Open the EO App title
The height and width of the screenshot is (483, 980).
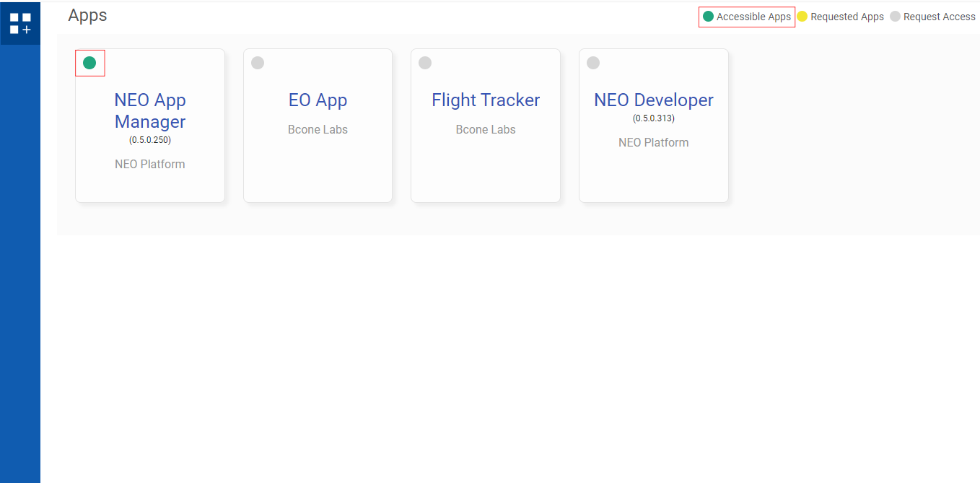(x=318, y=100)
